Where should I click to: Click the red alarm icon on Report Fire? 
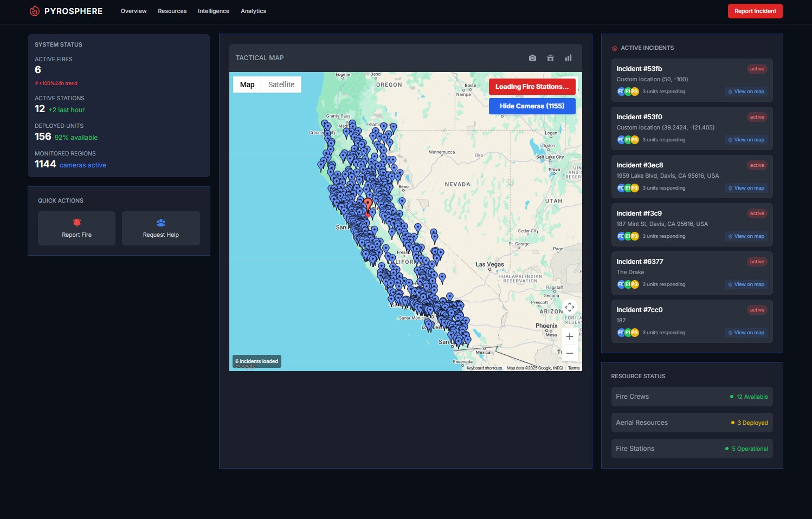pyautogui.click(x=77, y=223)
